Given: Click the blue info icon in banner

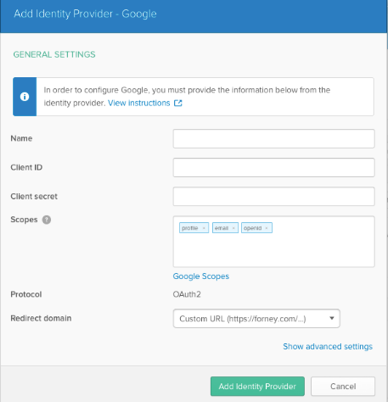Looking at the screenshot, I should (24, 97).
